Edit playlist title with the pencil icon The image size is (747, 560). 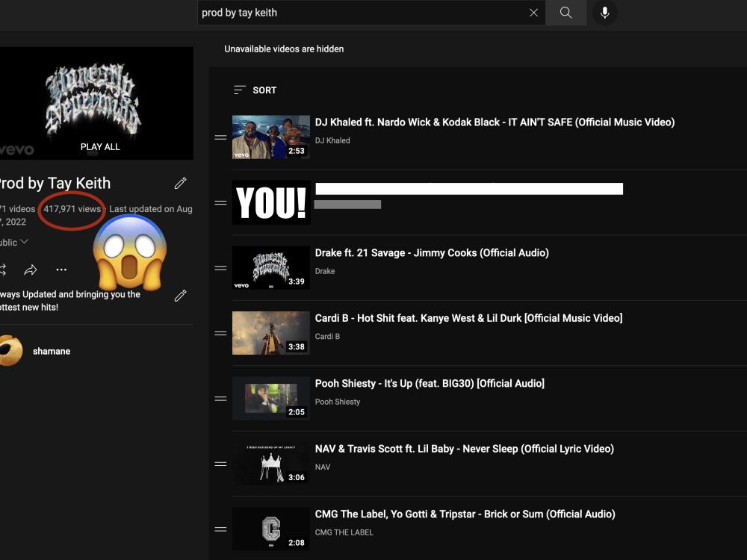pyautogui.click(x=181, y=184)
